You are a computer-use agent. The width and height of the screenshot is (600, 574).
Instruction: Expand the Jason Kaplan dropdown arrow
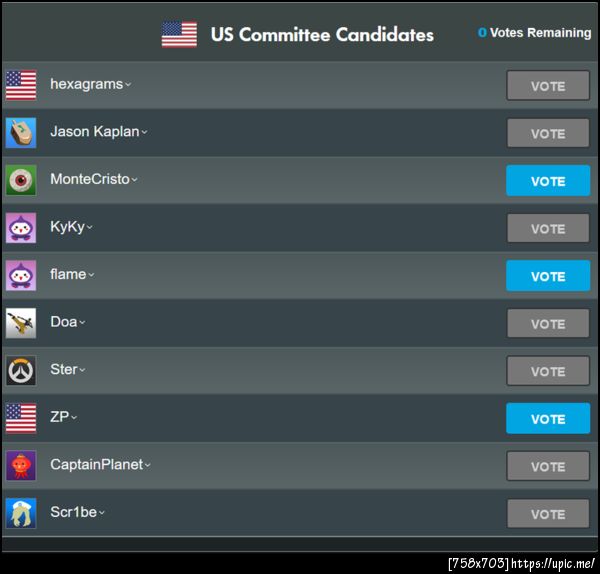click(145, 132)
